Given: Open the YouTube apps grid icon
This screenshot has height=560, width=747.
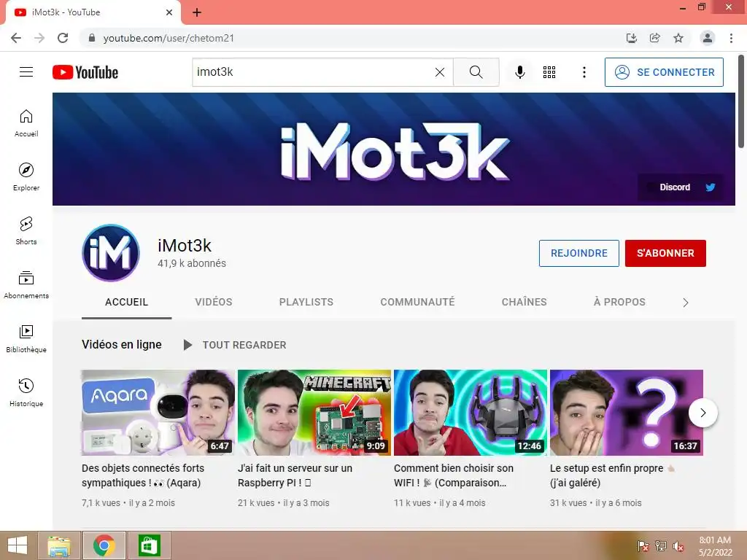Looking at the screenshot, I should click(549, 72).
